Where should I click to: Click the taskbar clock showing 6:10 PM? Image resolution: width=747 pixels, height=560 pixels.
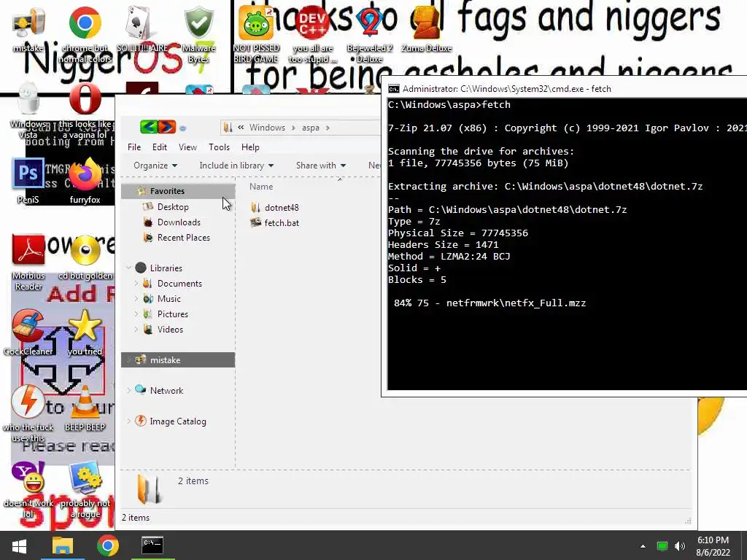[x=713, y=546]
